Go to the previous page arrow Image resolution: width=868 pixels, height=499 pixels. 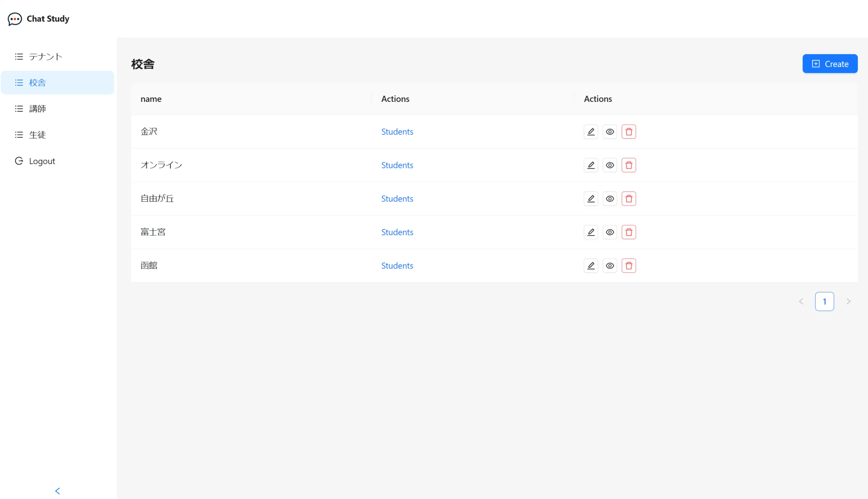click(801, 301)
